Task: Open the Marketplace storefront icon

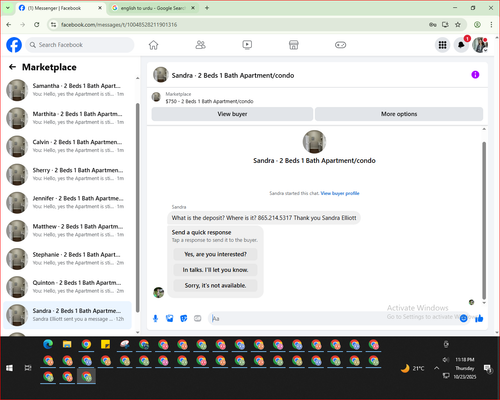Action: pos(294,45)
